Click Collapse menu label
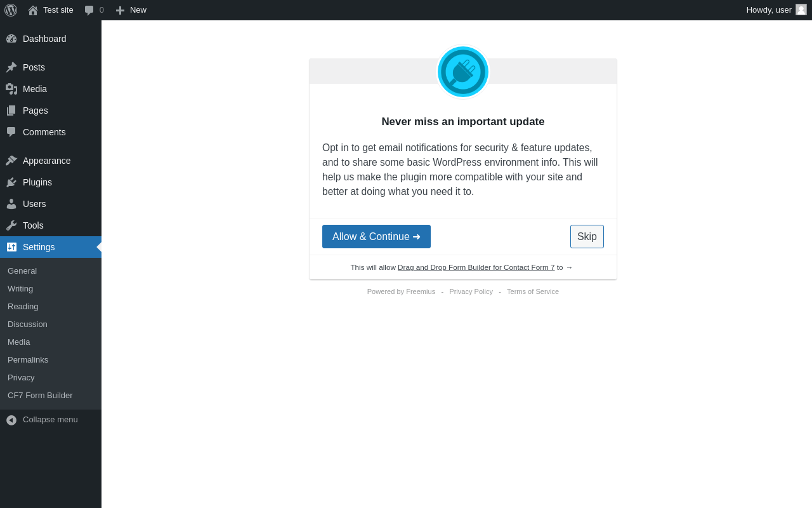The width and height of the screenshot is (812, 508). coord(50,420)
